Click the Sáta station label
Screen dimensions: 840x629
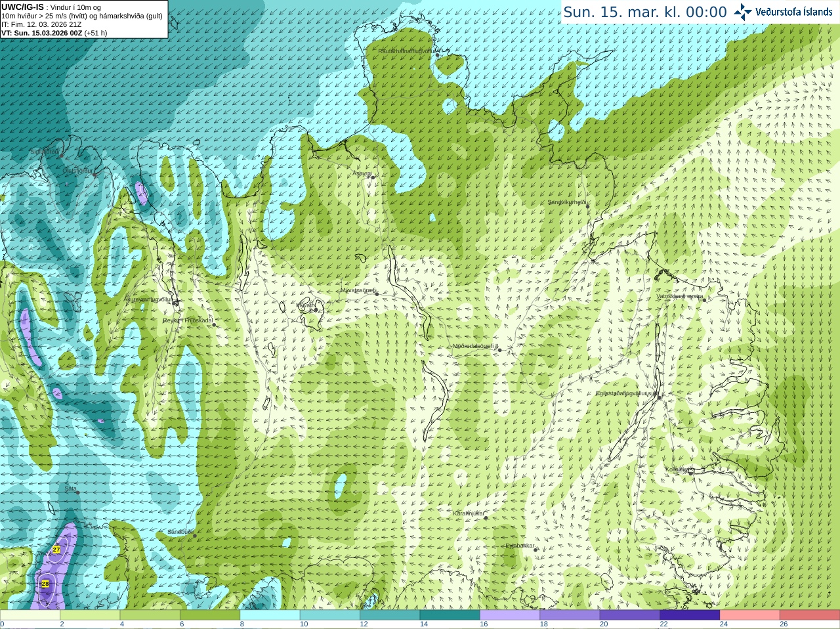click(x=70, y=488)
